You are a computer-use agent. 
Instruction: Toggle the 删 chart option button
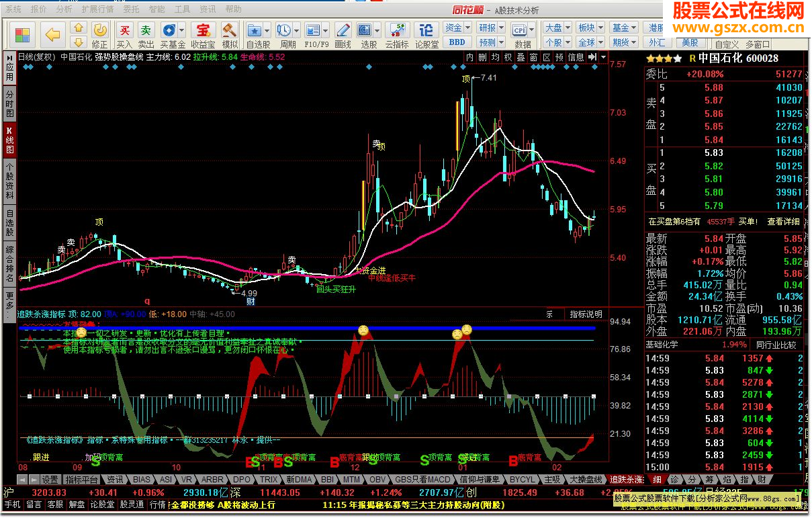[x=482, y=58]
